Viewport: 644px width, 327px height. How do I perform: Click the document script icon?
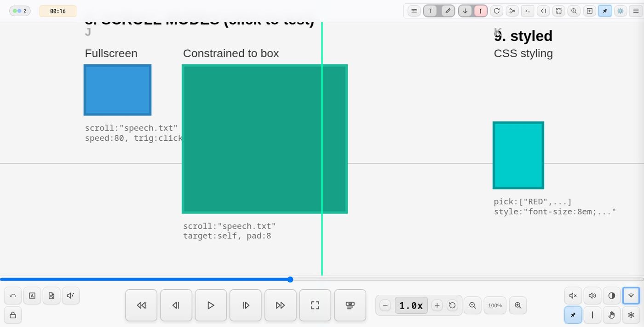click(52, 296)
